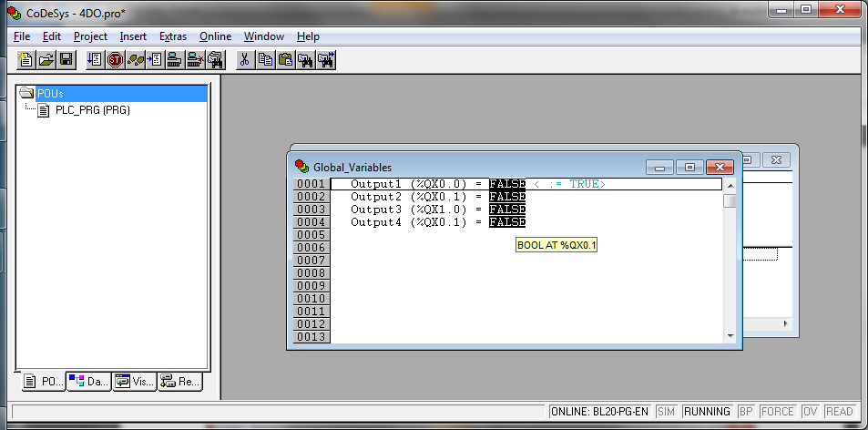Viewport: 868px width, 430px height.
Task: Select PLC_PRG (PRG) in the tree
Action: 92,110
